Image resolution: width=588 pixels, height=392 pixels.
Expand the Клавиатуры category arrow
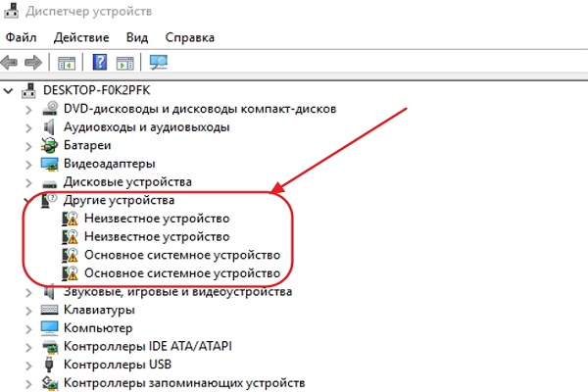28,311
